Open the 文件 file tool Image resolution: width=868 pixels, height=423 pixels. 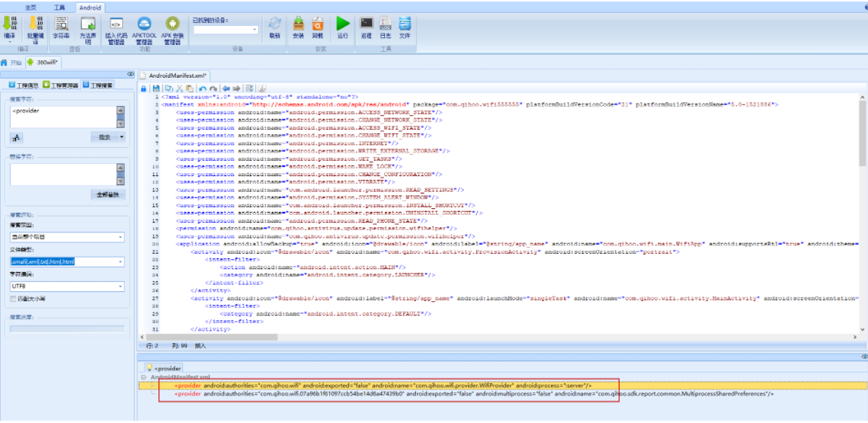405,24
